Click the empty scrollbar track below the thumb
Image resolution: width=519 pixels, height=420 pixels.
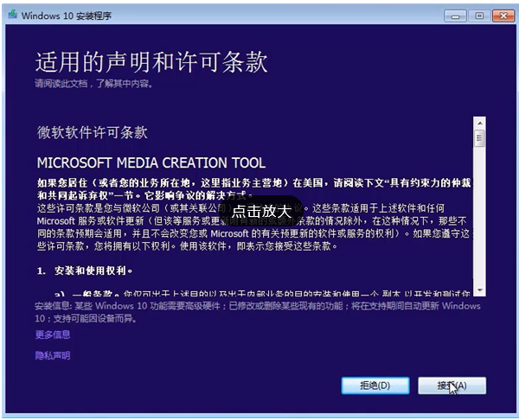479,225
